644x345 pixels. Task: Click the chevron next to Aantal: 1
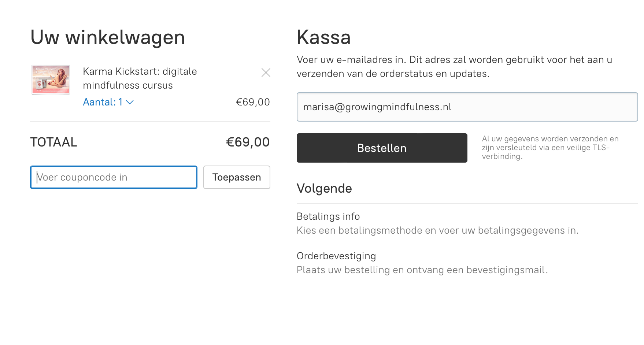130,103
